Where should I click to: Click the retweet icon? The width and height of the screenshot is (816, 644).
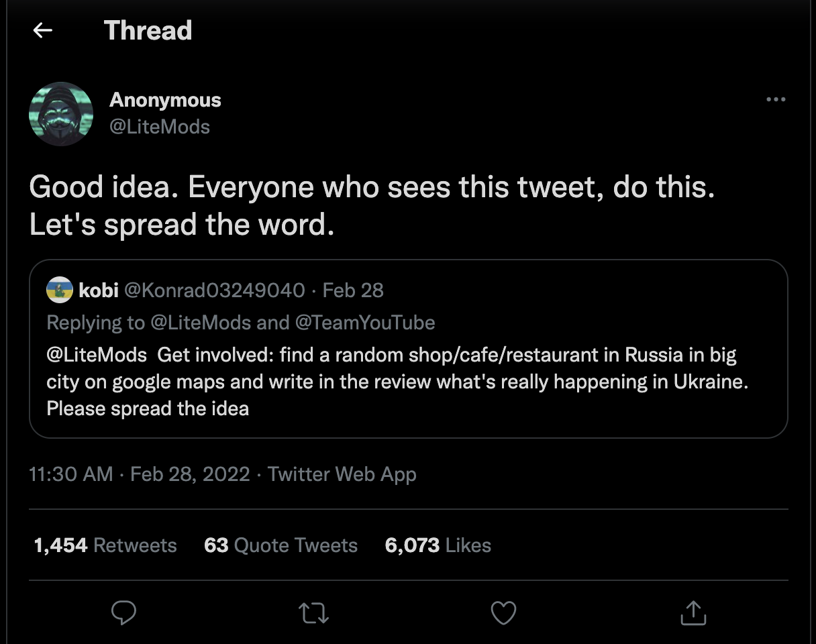pos(314,612)
